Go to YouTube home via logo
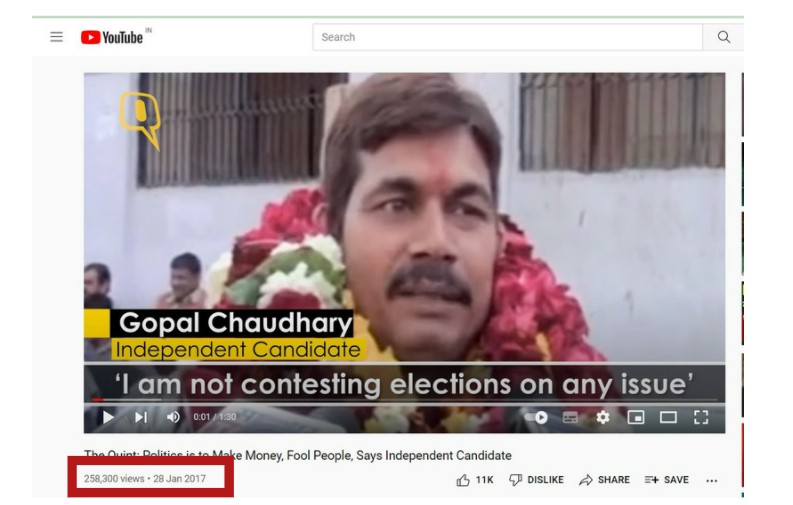Viewport: 793px width, 505px height. [112, 37]
